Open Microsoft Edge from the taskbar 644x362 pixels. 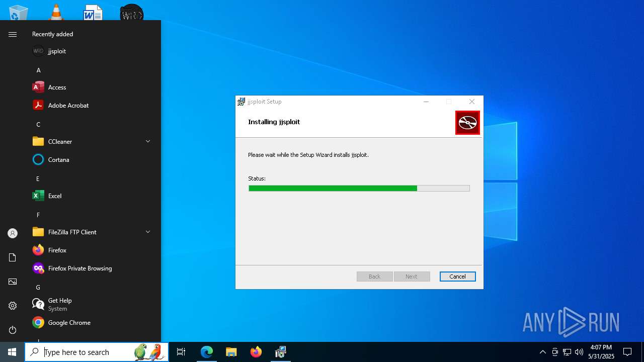click(207, 352)
